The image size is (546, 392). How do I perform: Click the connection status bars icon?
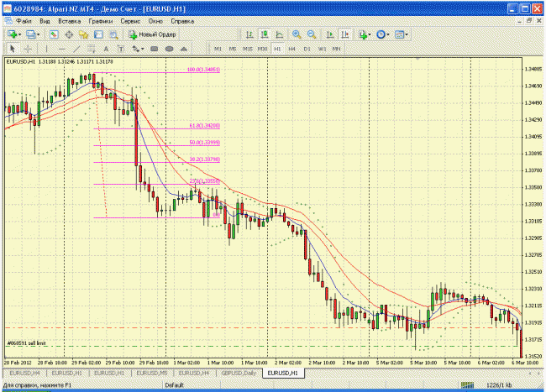[468, 384]
